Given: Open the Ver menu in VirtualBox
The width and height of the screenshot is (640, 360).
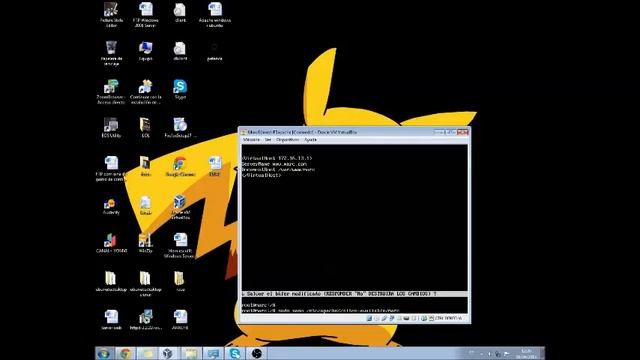Looking at the screenshot, I should 268,140.
